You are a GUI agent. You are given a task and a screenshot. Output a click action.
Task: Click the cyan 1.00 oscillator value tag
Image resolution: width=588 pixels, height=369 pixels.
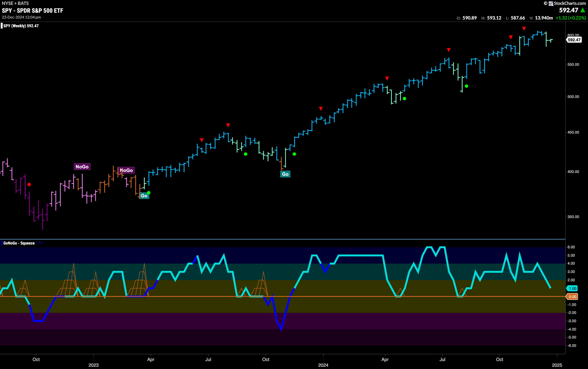(x=572, y=289)
